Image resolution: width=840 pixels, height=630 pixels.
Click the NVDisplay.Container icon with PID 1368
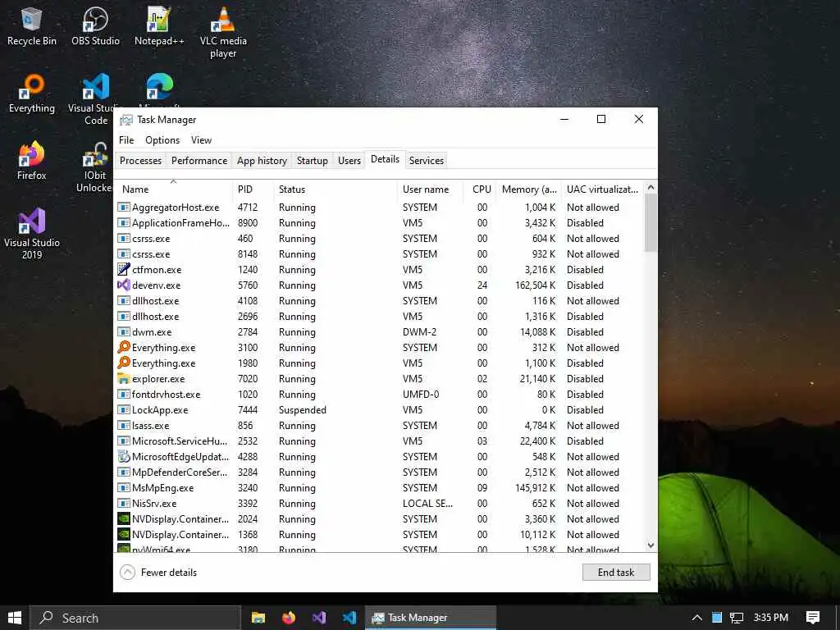click(x=124, y=534)
